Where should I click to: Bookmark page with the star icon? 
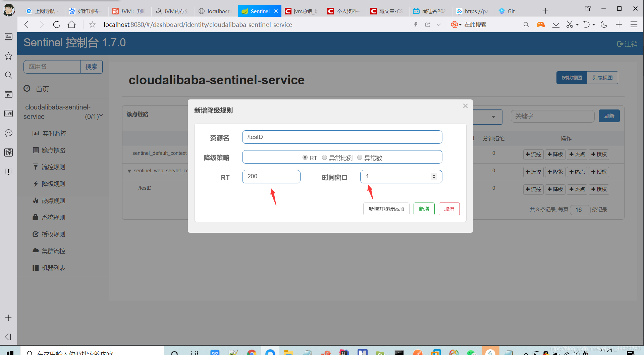click(x=92, y=25)
